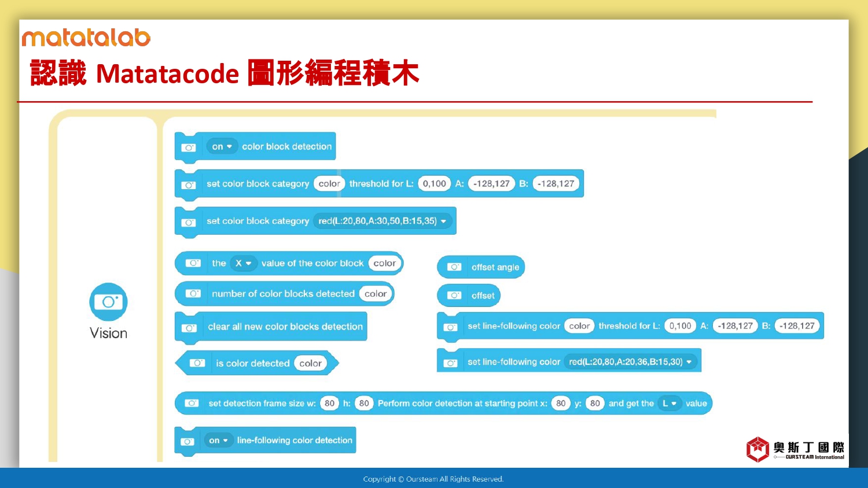Screen dimensions: 868x488
Task: Click B field '-128,127' in line-following color block
Action: (x=797, y=326)
